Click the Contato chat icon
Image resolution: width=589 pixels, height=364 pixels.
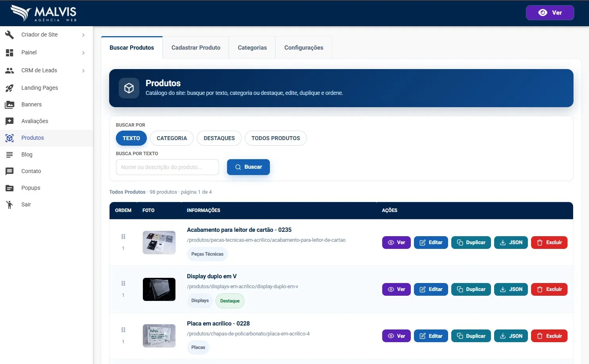(x=10, y=171)
